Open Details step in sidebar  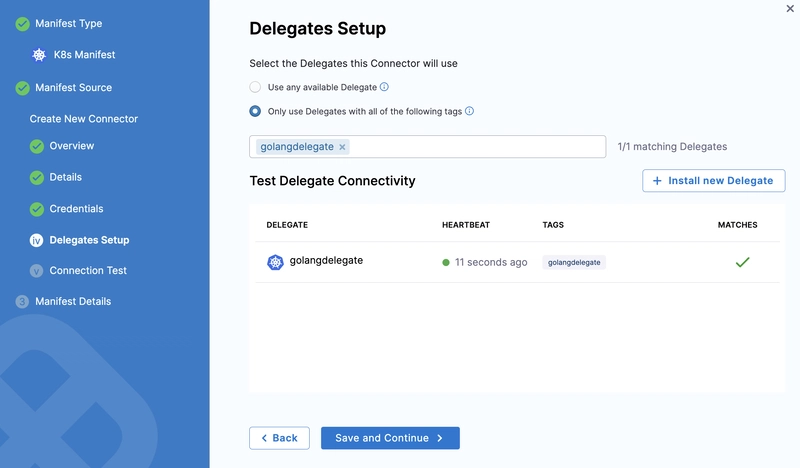click(65, 177)
